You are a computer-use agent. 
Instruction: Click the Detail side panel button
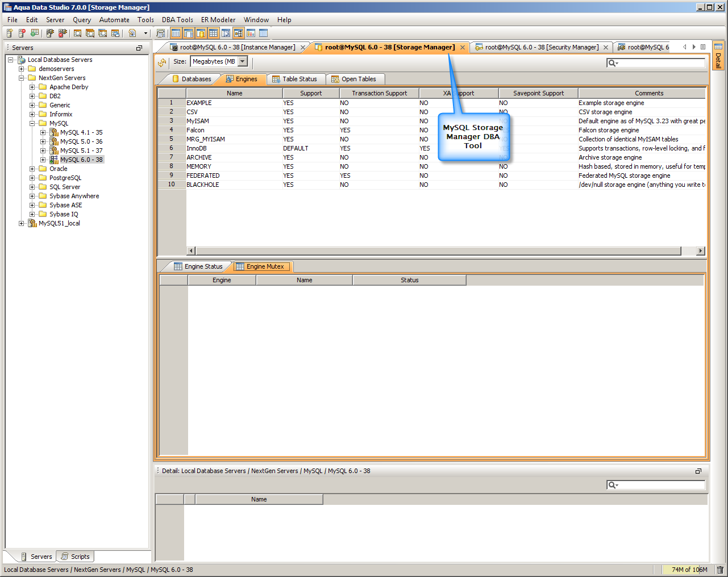pos(718,55)
